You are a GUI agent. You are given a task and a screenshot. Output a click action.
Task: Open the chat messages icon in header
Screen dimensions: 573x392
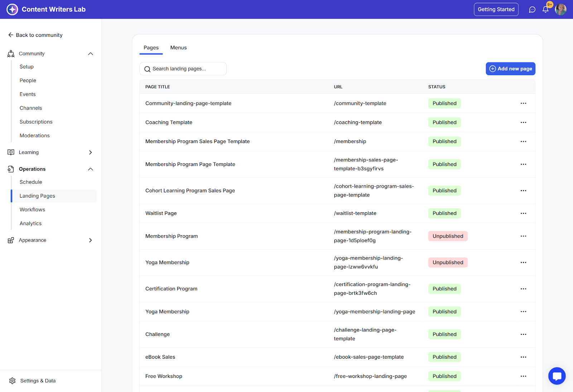[x=532, y=10]
